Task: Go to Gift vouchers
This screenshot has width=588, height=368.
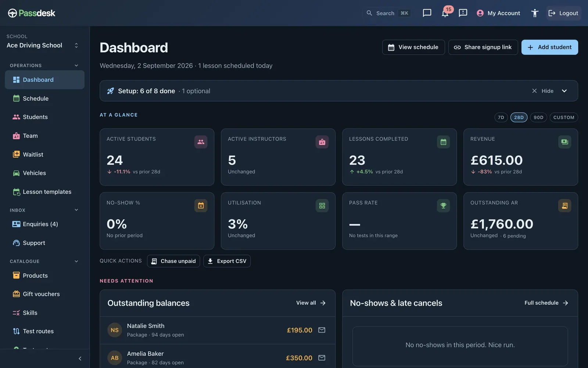Action: (44, 294)
